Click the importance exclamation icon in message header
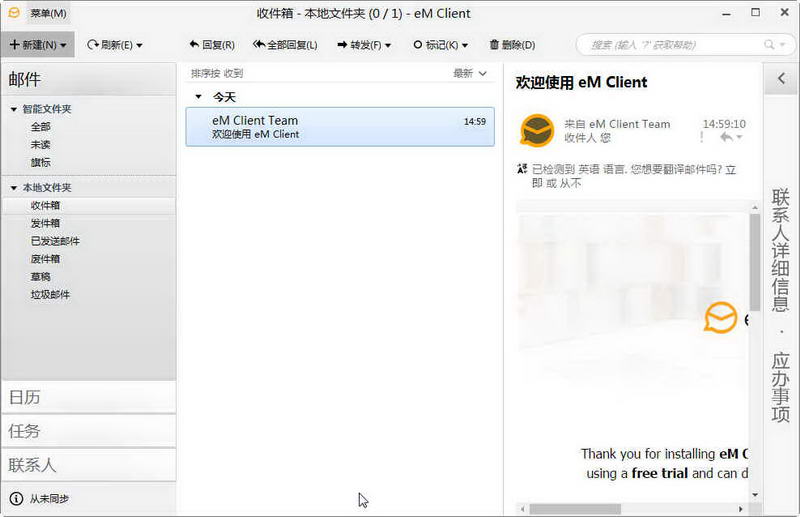The width and height of the screenshot is (800, 517). click(x=702, y=137)
